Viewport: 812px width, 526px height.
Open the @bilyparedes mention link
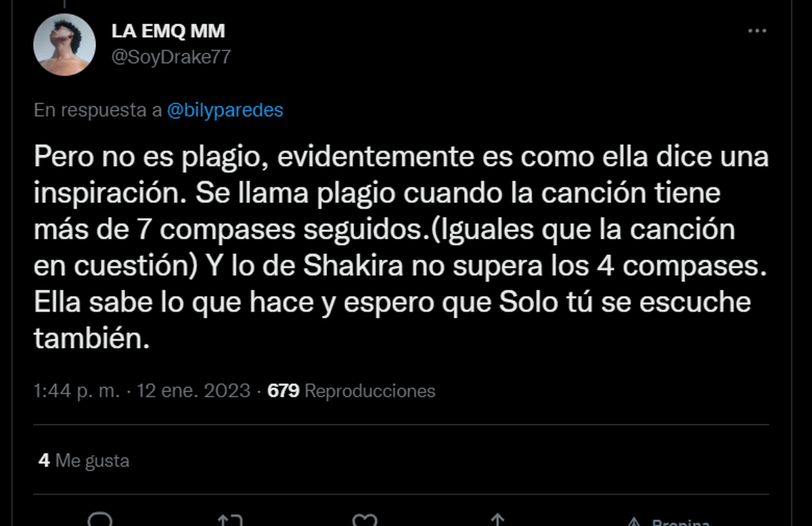coord(225,111)
